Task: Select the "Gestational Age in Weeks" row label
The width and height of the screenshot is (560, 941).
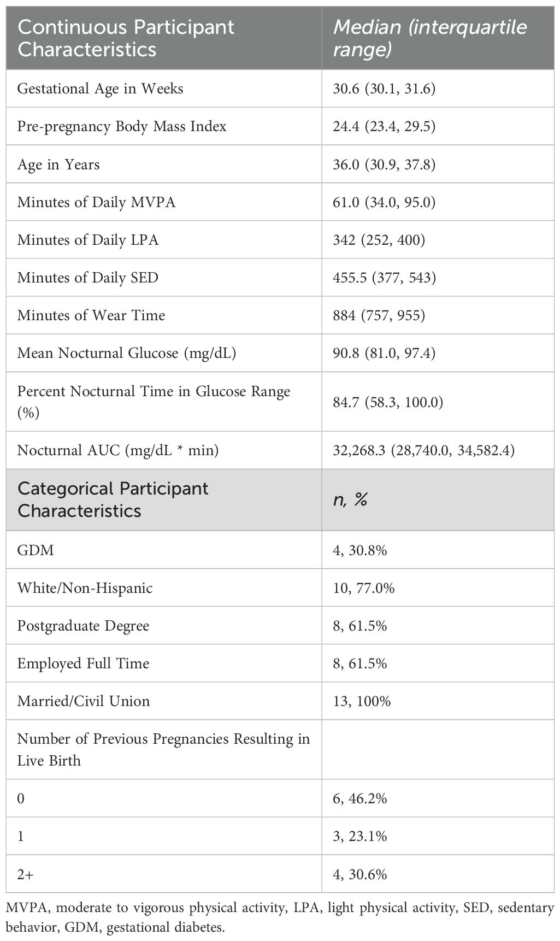Action: point(101,89)
